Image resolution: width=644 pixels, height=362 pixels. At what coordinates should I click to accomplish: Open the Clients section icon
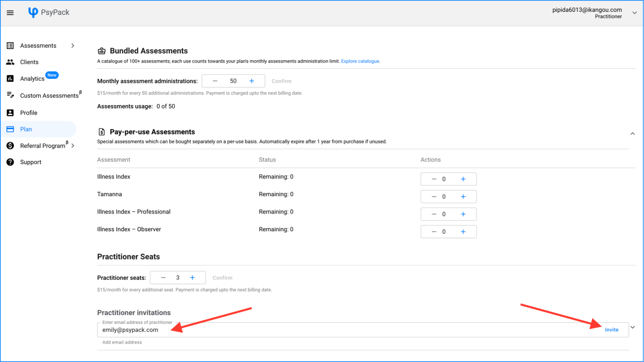click(10, 62)
